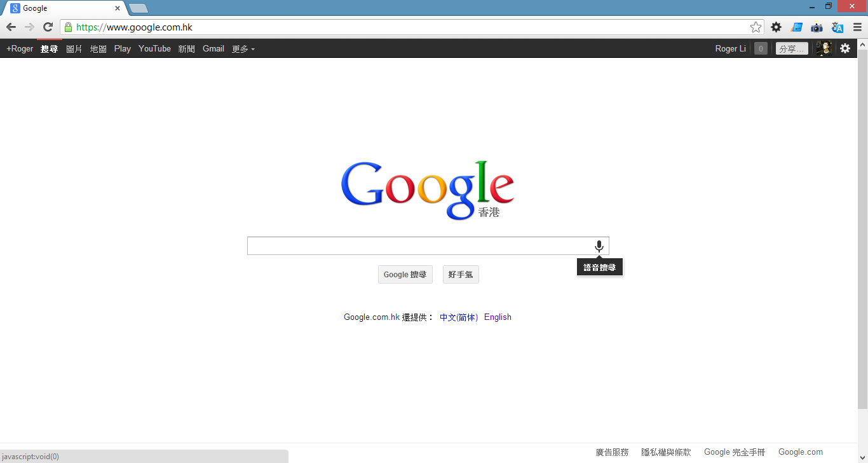
Task: Open the +Roger Google+ link
Action: (20, 48)
